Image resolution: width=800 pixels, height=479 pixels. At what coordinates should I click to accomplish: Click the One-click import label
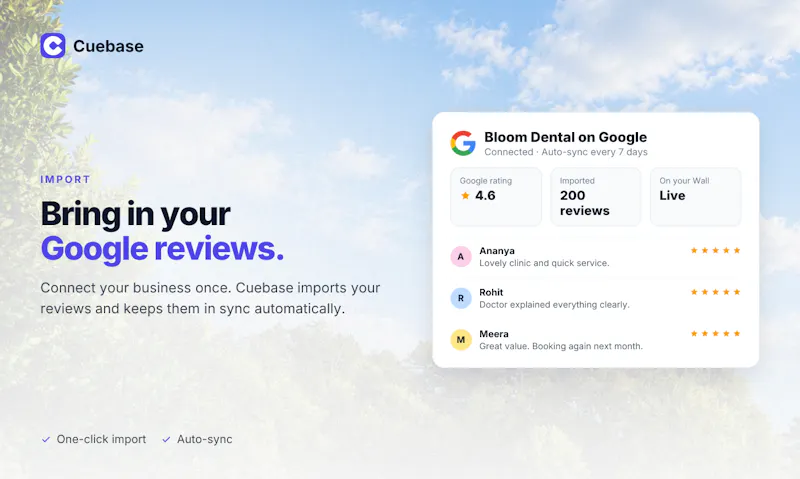101,439
